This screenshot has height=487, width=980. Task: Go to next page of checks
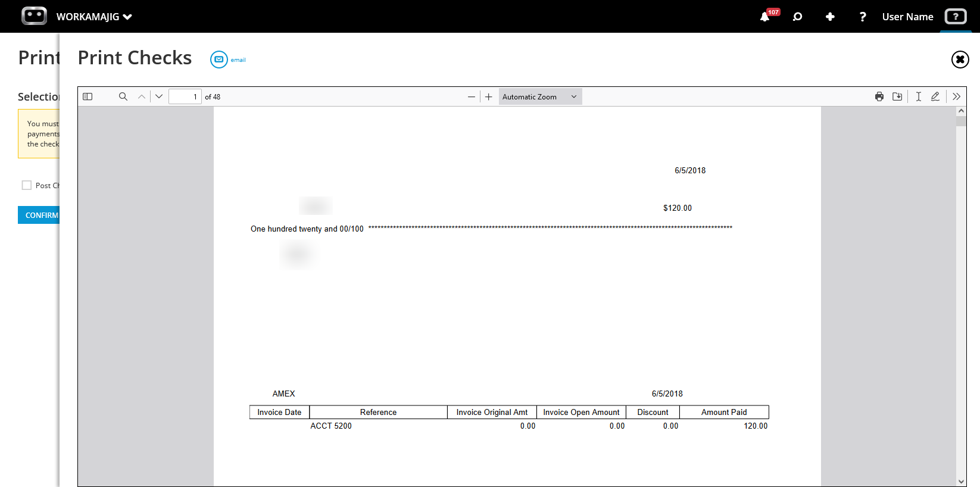tap(159, 96)
